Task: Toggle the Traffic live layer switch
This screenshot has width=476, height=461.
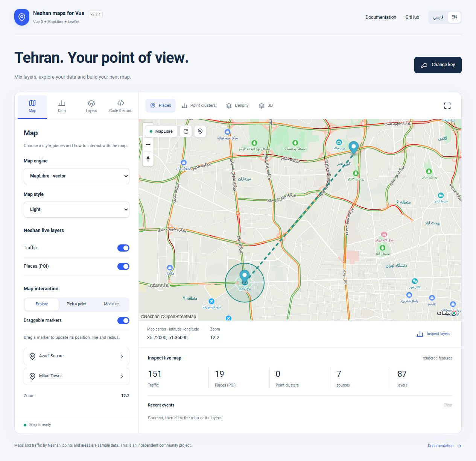Action: 123,248
